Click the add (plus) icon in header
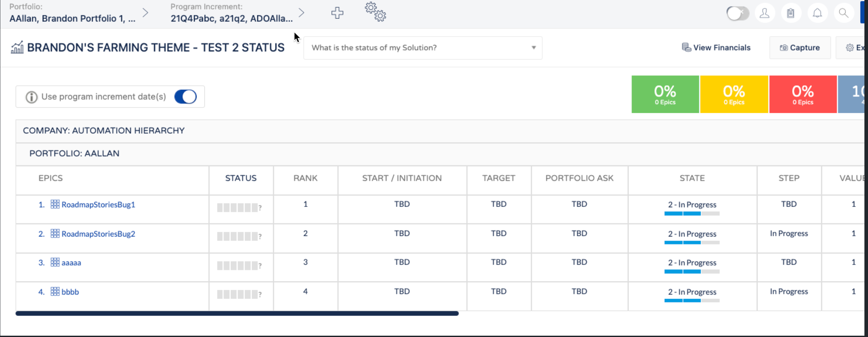The image size is (868, 337). pyautogui.click(x=337, y=13)
